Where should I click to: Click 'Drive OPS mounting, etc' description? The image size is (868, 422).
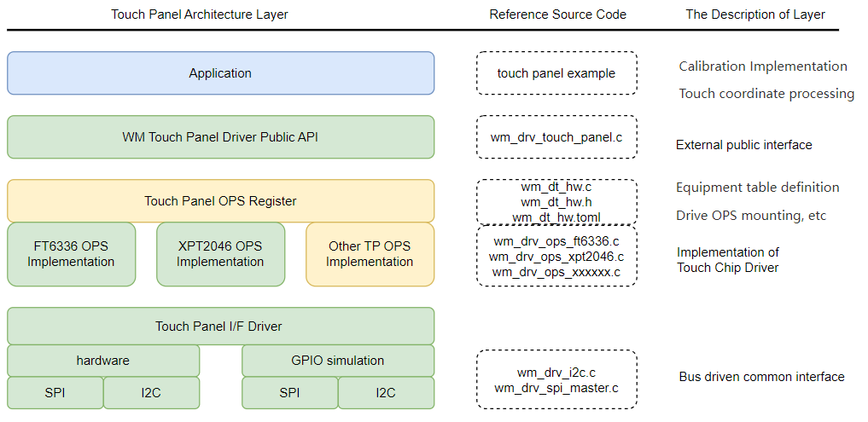tap(751, 216)
